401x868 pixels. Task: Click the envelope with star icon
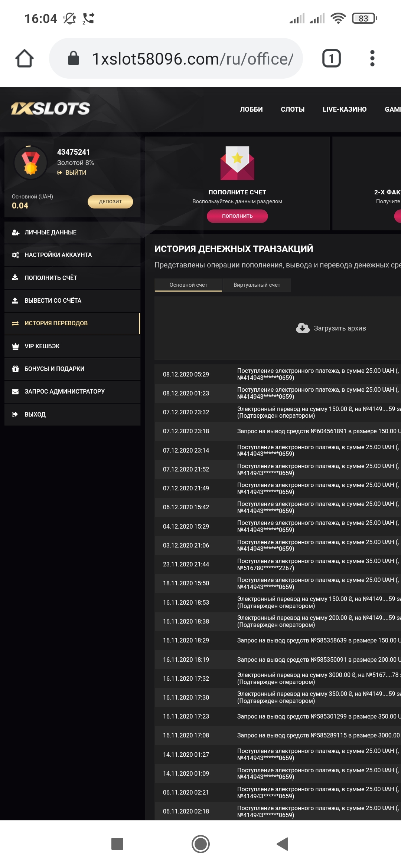tap(237, 163)
